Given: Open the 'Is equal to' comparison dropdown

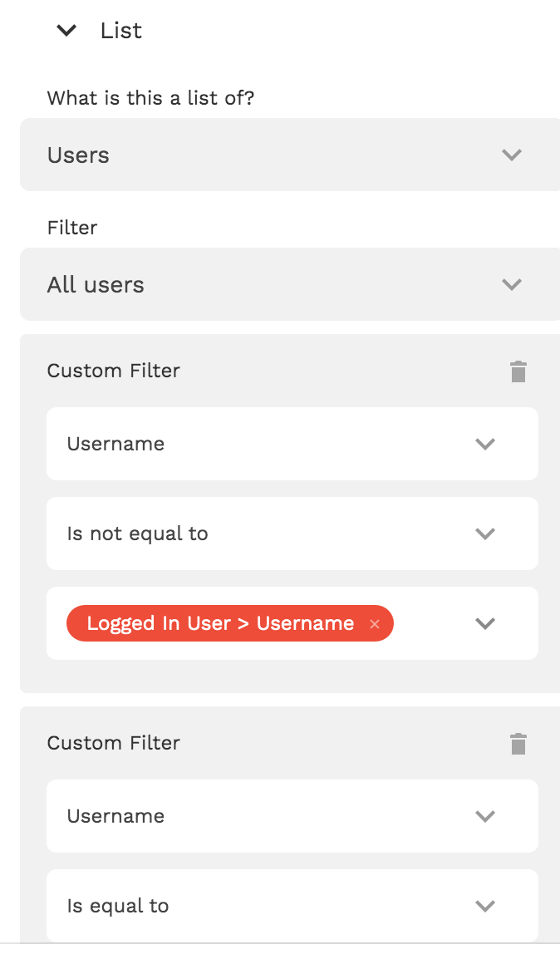Looking at the screenshot, I should (249, 906).
